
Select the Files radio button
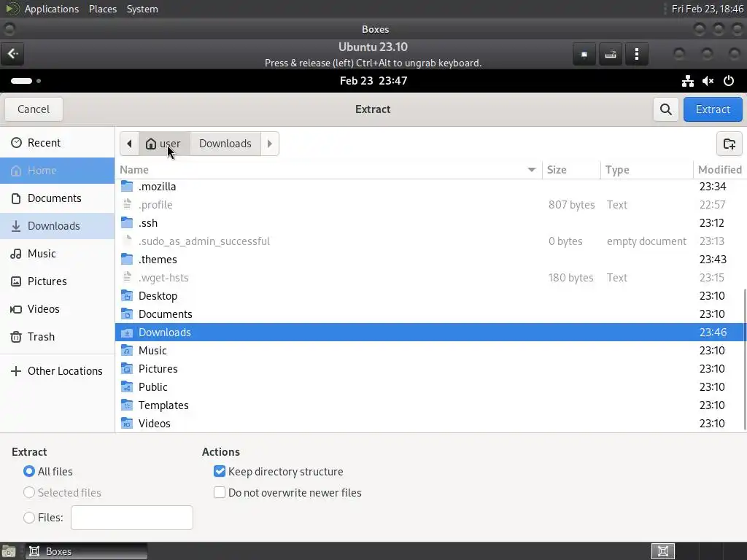[x=29, y=518]
